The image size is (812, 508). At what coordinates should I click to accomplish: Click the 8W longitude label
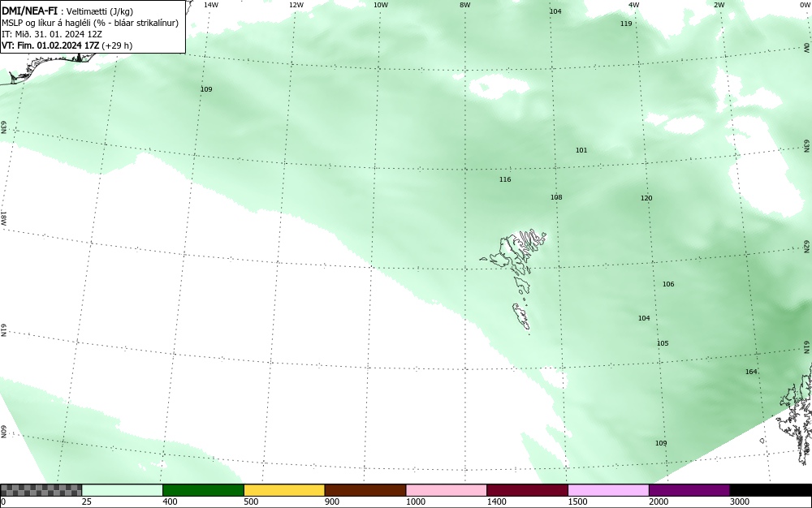pyautogui.click(x=465, y=5)
